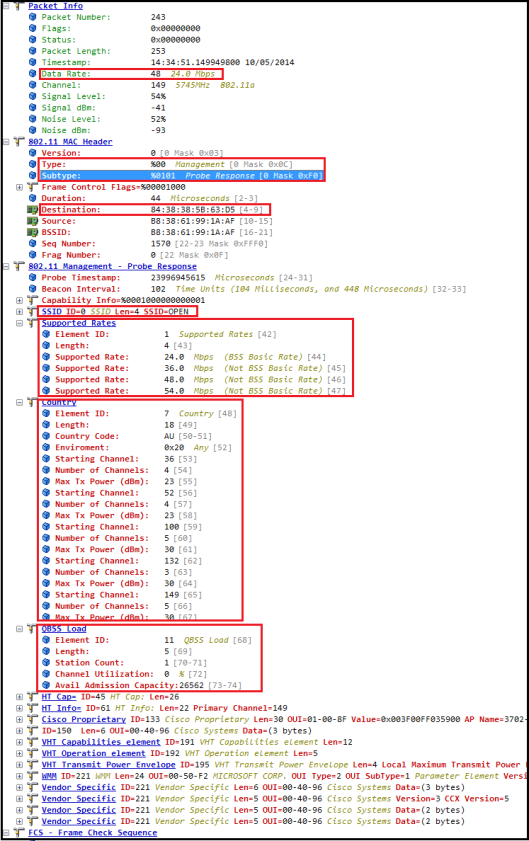Collapse the Supported Rates section
Image resolution: width=529 pixels, height=841 pixels.
19,323
